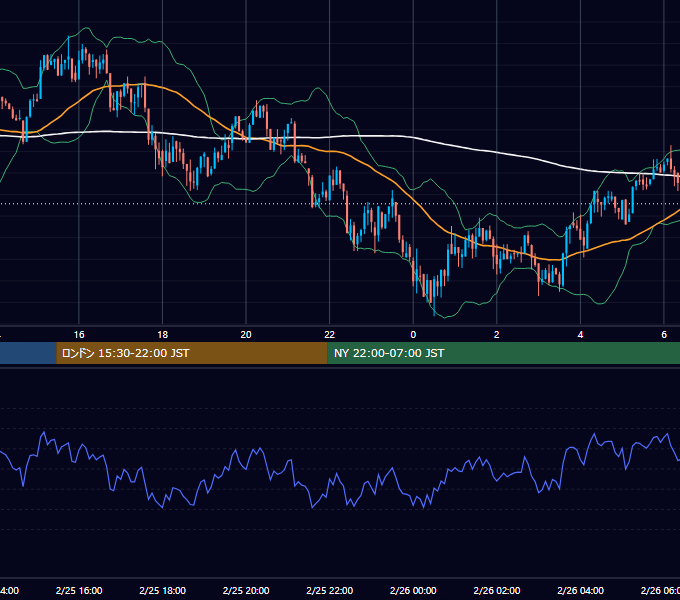The image size is (680, 600).
Task: Click the '2/25 18:00' time axis label
Action: click(x=163, y=590)
